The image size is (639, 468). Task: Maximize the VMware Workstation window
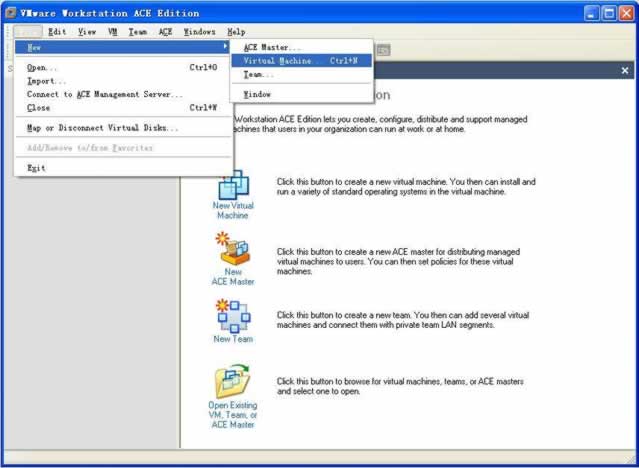pyautogui.click(x=609, y=13)
